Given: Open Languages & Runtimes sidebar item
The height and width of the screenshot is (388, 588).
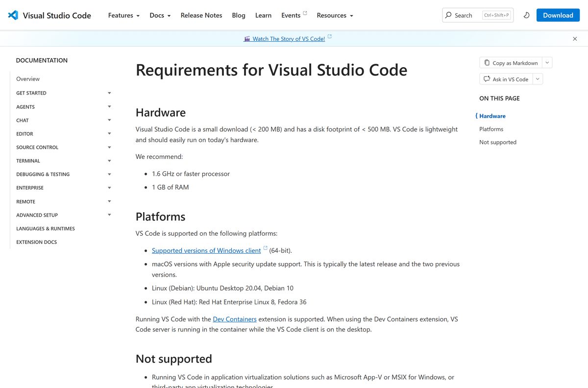Looking at the screenshot, I should 46,228.
